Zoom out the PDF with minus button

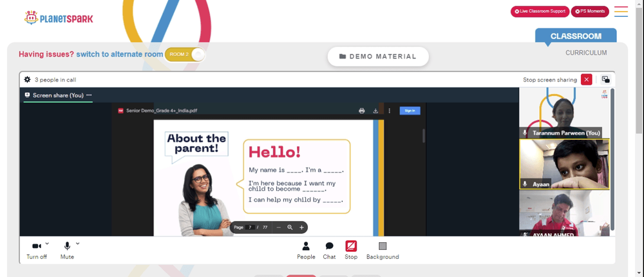pyautogui.click(x=278, y=227)
